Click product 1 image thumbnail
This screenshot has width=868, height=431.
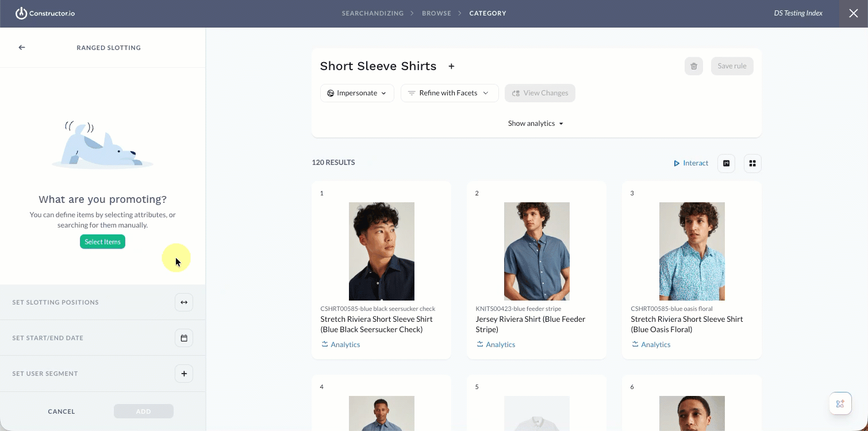pos(382,251)
